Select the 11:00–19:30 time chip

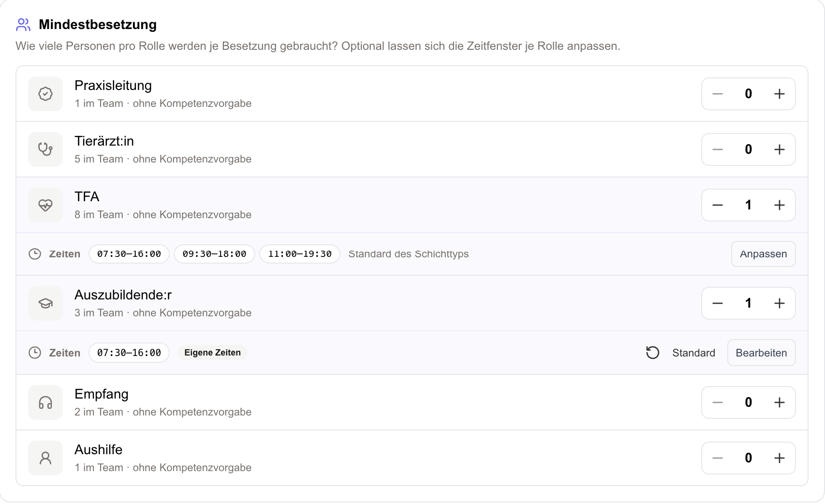(300, 254)
